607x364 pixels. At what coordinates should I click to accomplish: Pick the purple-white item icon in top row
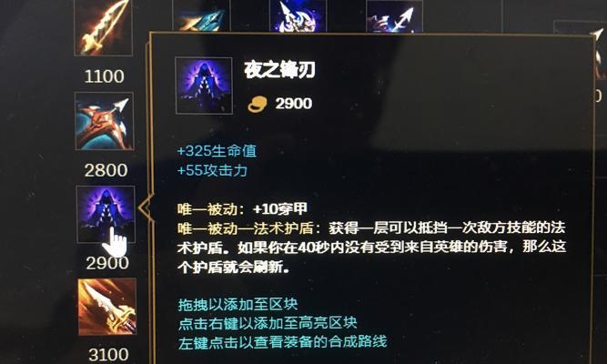point(298,16)
